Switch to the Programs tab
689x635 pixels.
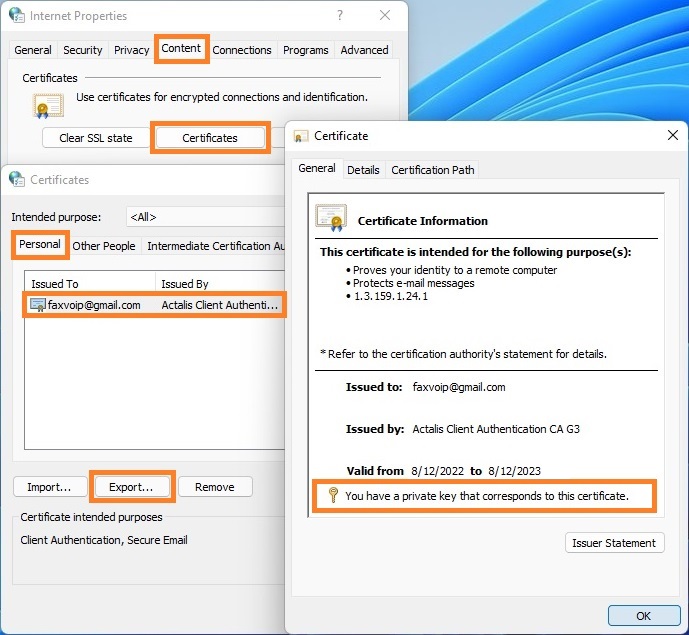305,50
